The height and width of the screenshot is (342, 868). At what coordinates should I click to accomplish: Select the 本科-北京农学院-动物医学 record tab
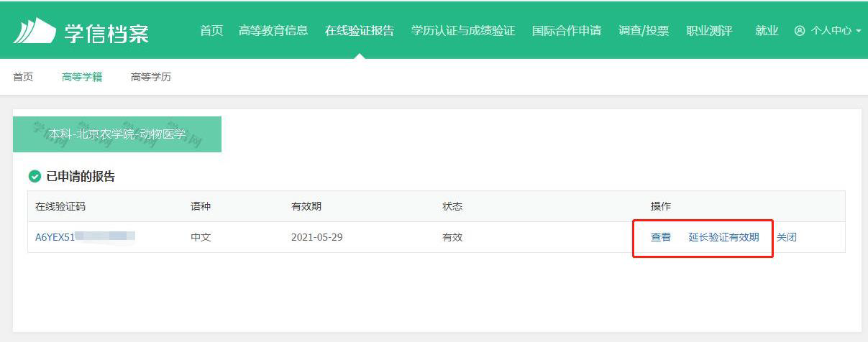[117, 134]
